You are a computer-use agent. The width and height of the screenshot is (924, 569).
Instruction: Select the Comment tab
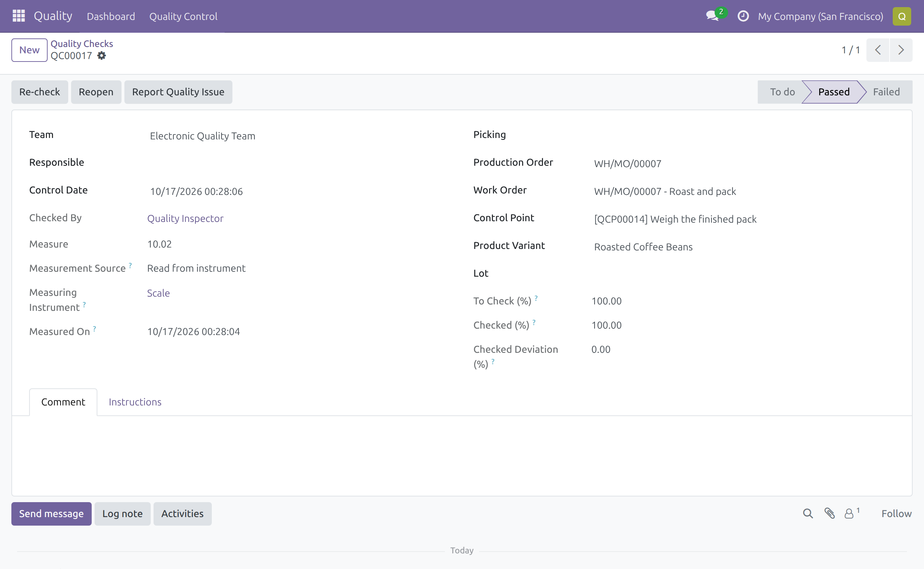(x=63, y=402)
